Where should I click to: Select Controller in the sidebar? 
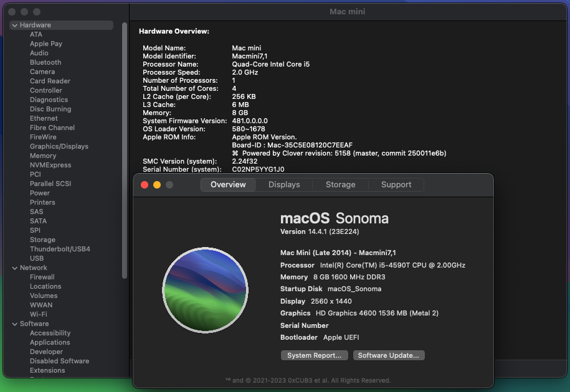click(46, 90)
